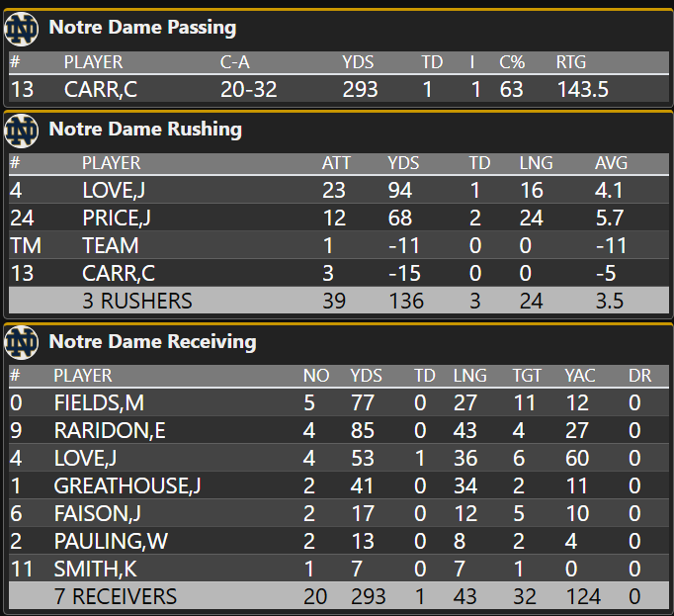The height and width of the screenshot is (616, 674).
Task: Click the DR column header in Receiving
Action: (639, 376)
